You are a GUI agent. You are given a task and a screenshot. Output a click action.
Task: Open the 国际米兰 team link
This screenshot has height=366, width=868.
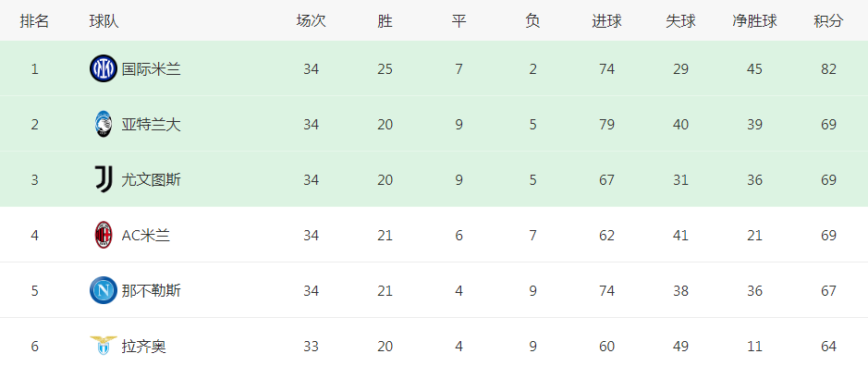(x=151, y=69)
